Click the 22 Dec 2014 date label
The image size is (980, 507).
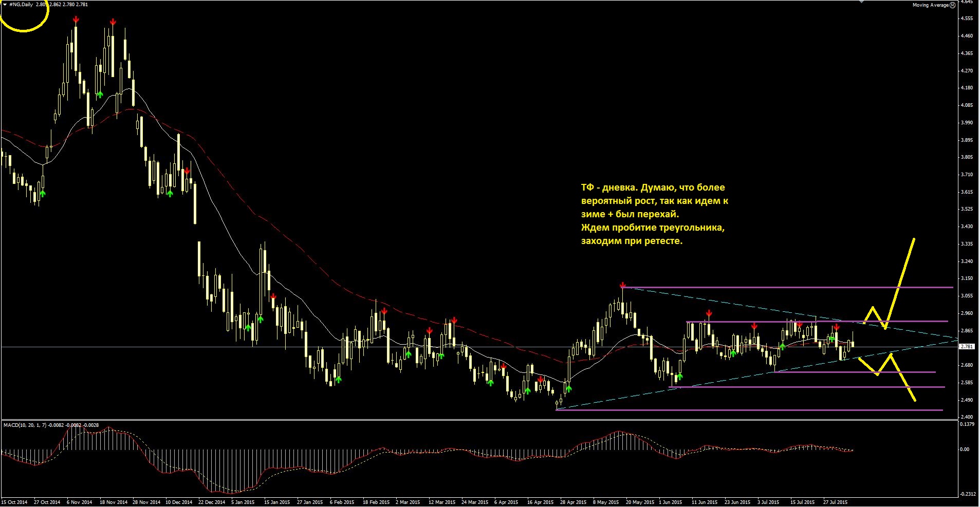click(212, 502)
